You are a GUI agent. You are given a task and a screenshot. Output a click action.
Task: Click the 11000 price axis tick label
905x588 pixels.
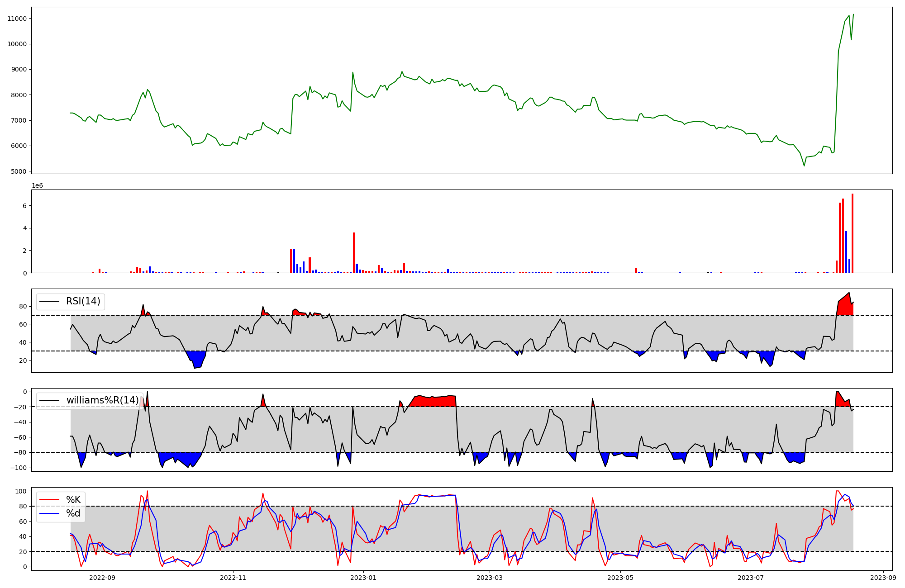pos(17,19)
